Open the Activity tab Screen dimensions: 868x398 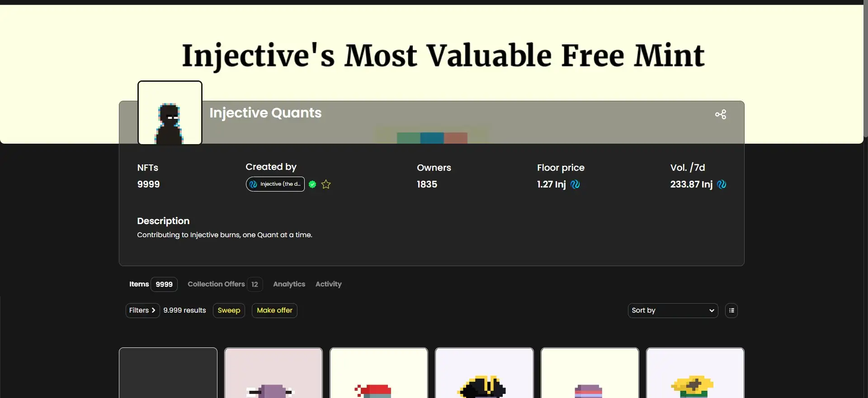[328, 284]
